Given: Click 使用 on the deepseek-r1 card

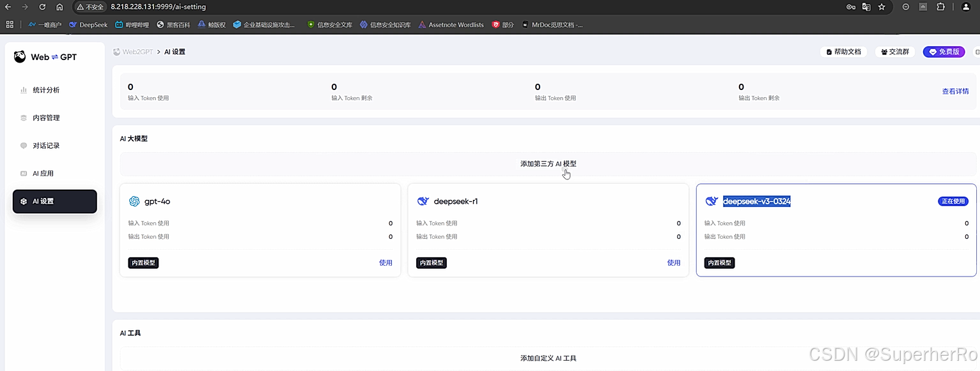Looking at the screenshot, I should pyautogui.click(x=674, y=262).
